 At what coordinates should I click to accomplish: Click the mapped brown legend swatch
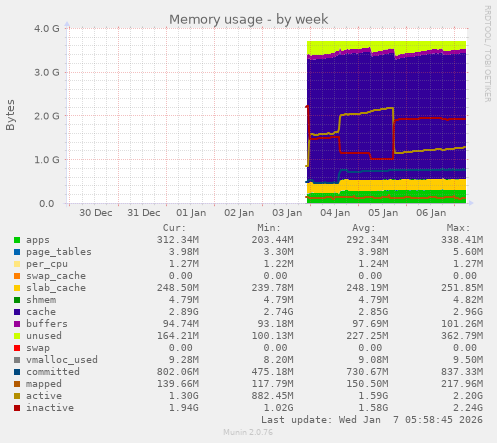17,384
